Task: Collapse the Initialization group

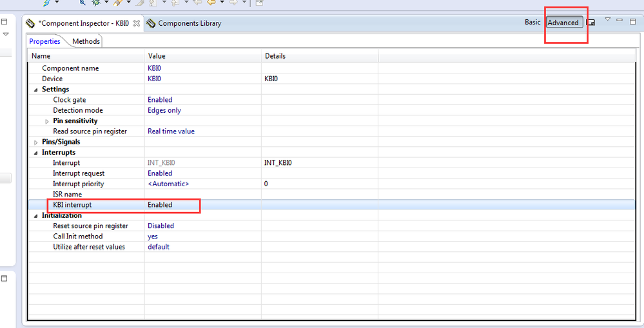Action: (36, 215)
